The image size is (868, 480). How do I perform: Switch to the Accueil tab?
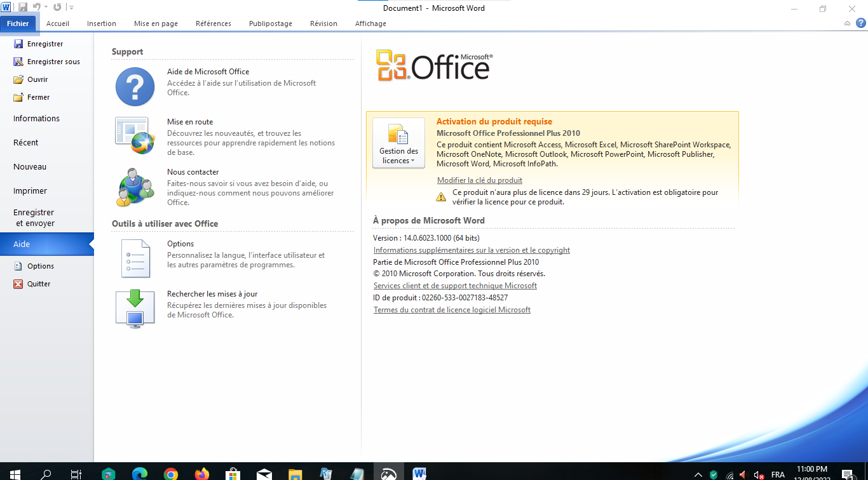coord(58,23)
